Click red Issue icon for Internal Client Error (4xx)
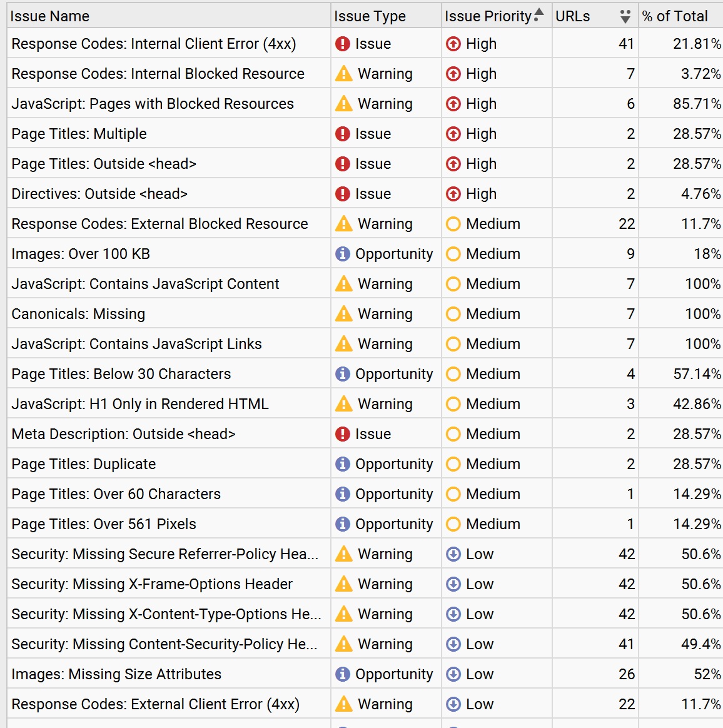This screenshot has height=728, width=723. (x=342, y=44)
